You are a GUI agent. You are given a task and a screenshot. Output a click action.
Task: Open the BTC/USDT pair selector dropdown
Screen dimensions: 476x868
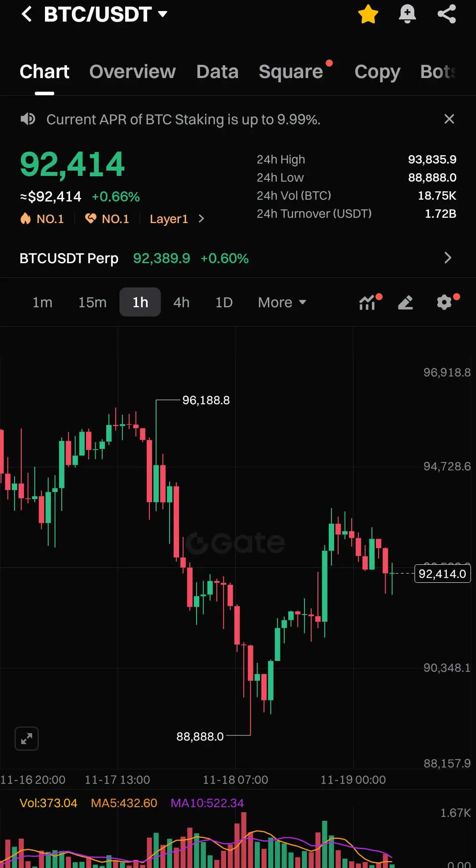(x=106, y=14)
